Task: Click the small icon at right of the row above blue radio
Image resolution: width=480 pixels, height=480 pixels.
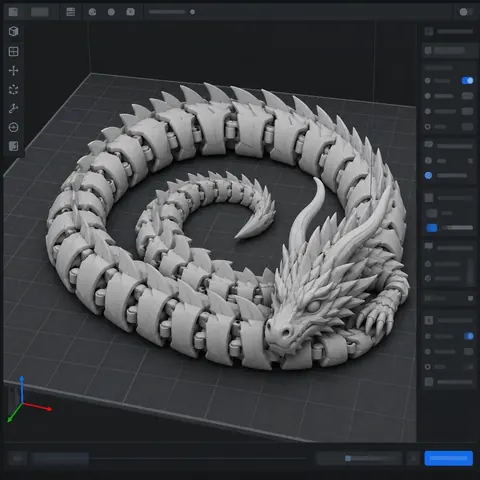Action: pos(470,161)
